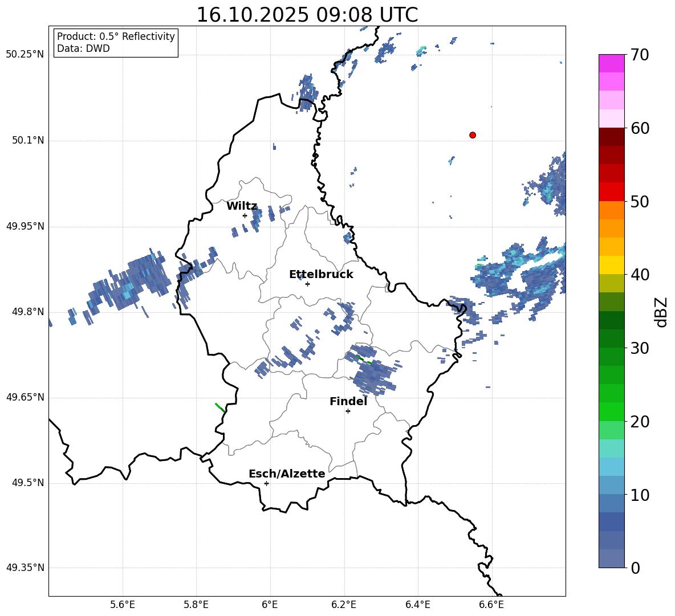Screen dimensions: 675x616
Task: Click the 49.65°N latitude label
Action: [x=25, y=397]
